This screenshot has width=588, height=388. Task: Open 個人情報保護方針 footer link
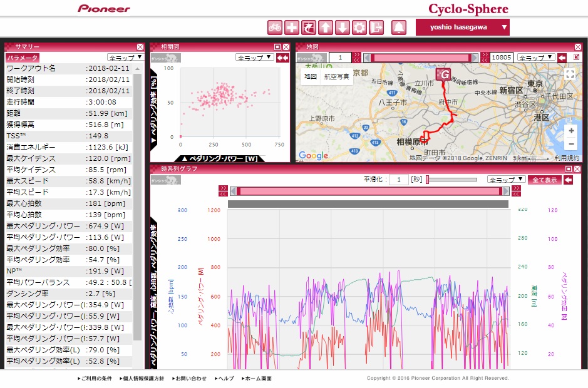(x=142, y=378)
